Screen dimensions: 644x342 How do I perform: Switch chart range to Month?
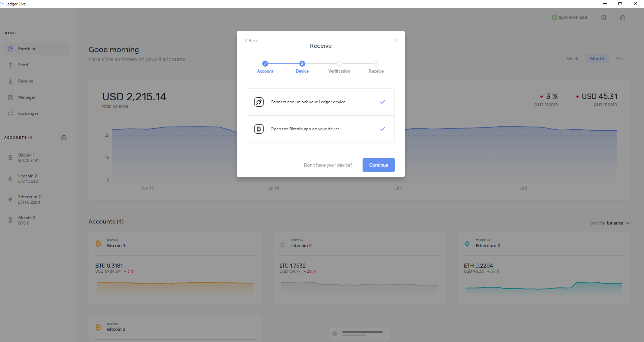point(597,59)
